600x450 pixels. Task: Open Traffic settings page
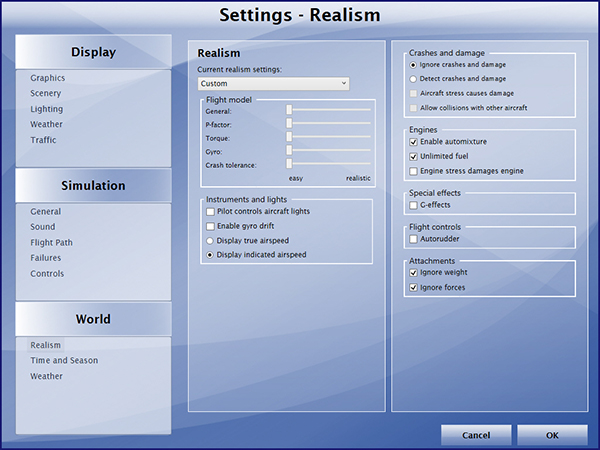(43, 140)
